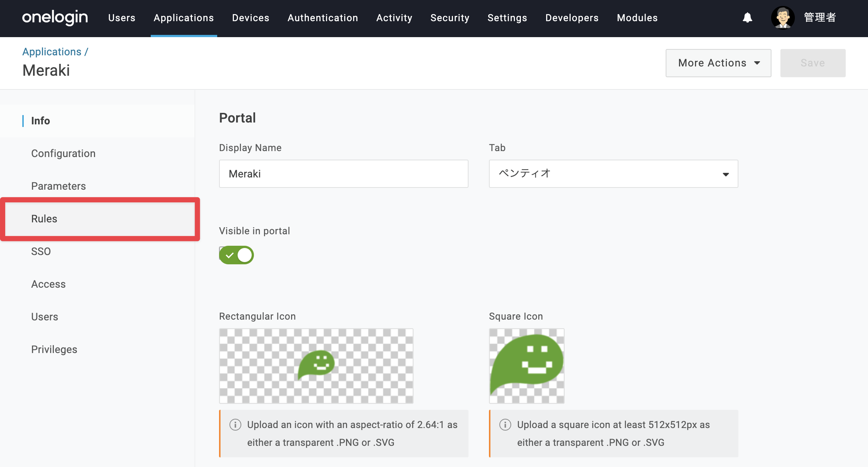Switch to the Parameters side tab
868x467 pixels.
pos(97,186)
